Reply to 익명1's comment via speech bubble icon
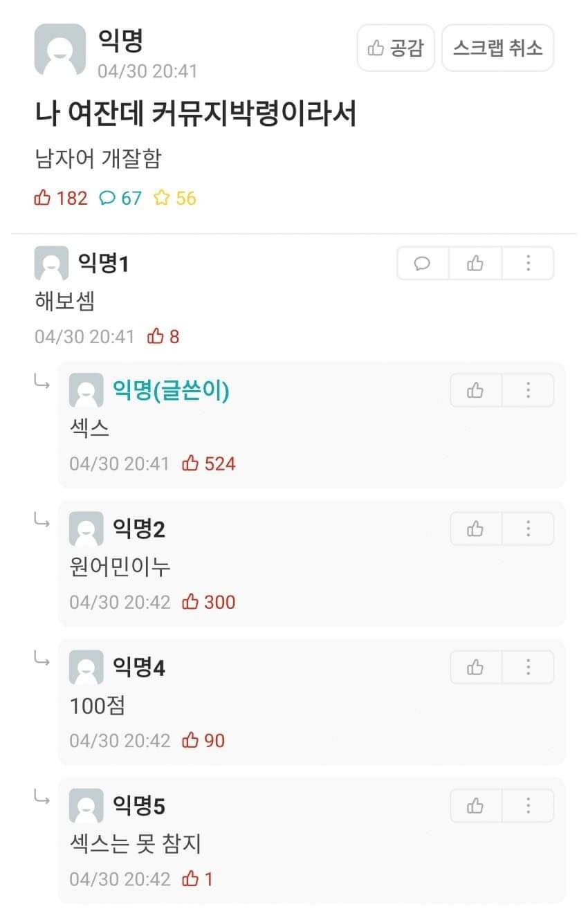588x909 pixels. 423,264
